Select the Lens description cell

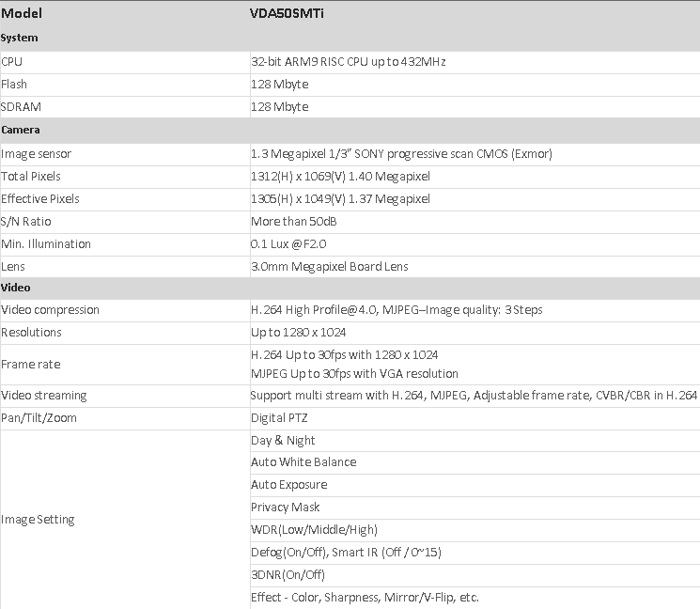[x=329, y=266]
